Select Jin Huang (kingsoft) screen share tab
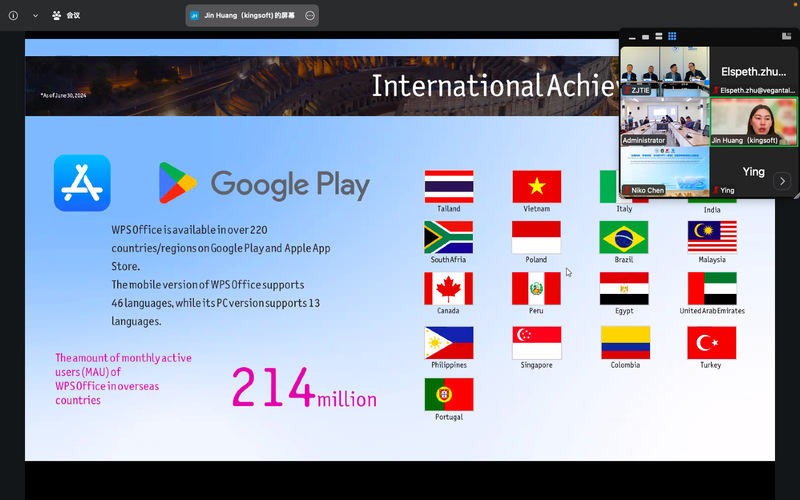The height and width of the screenshot is (500, 800). point(245,16)
